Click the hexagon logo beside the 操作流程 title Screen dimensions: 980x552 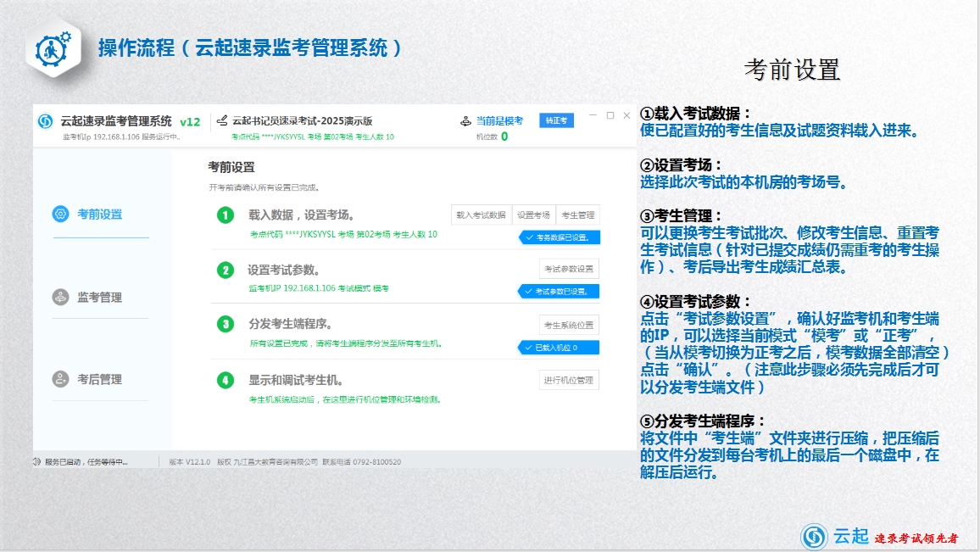point(53,49)
